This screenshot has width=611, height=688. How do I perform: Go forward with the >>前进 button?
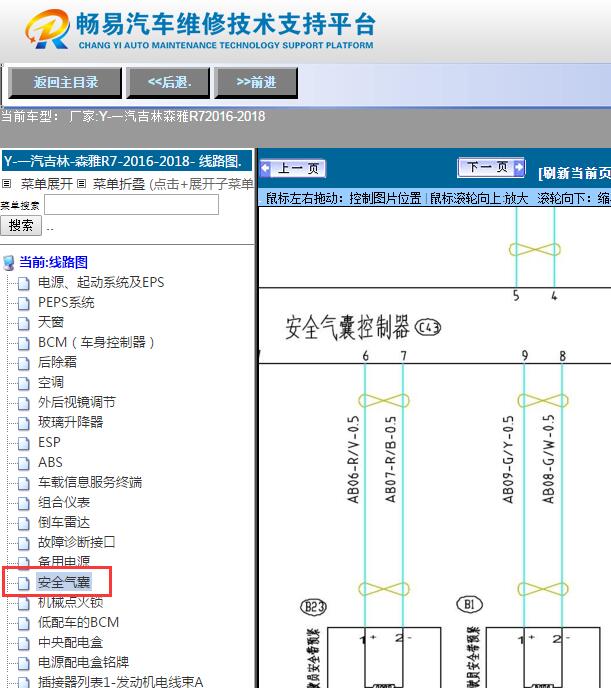[256, 82]
